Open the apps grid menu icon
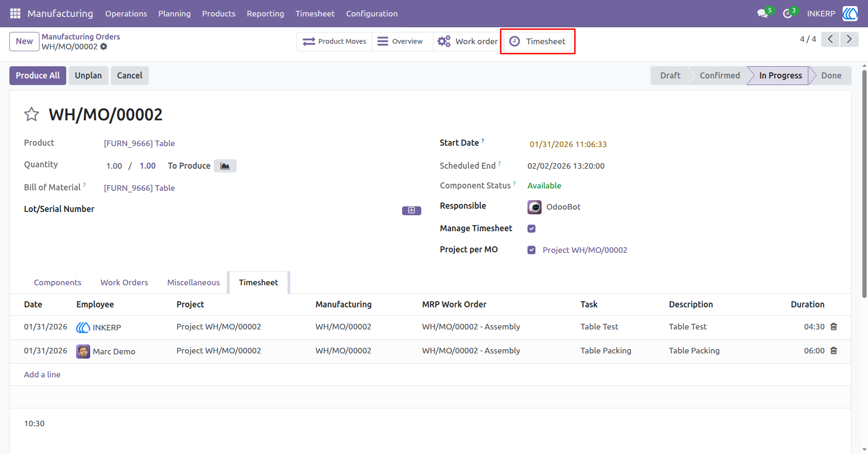Image resolution: width=868 pixels, height=454 pixels. click(x=15, y=14)
